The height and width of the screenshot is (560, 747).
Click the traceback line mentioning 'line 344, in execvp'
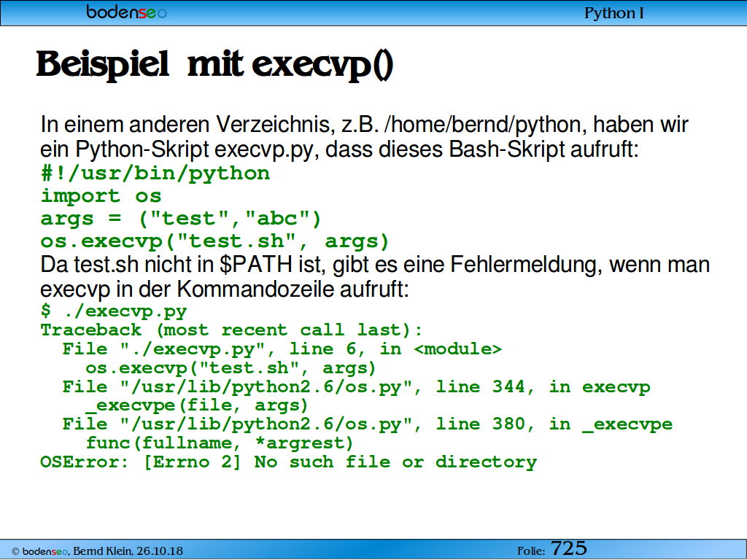pos(356,386)
